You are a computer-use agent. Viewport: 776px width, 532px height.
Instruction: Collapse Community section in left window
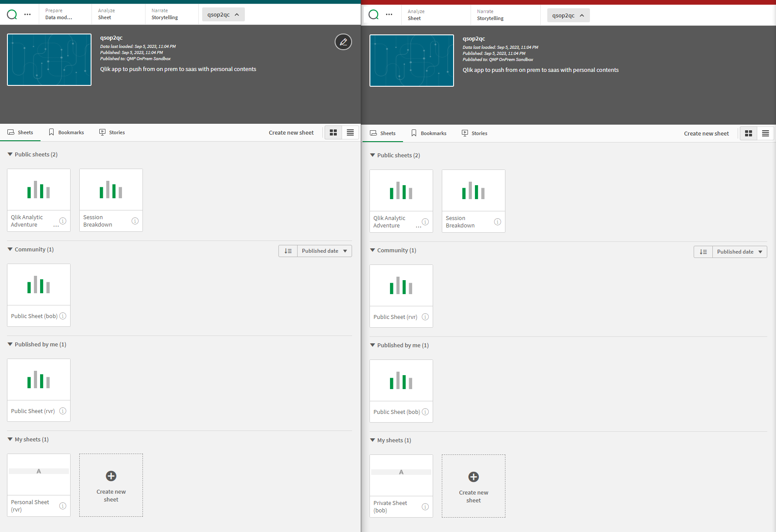(10, 249)
